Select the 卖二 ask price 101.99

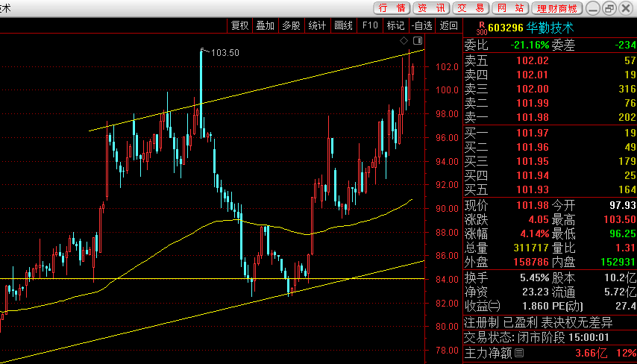point(532,103)
